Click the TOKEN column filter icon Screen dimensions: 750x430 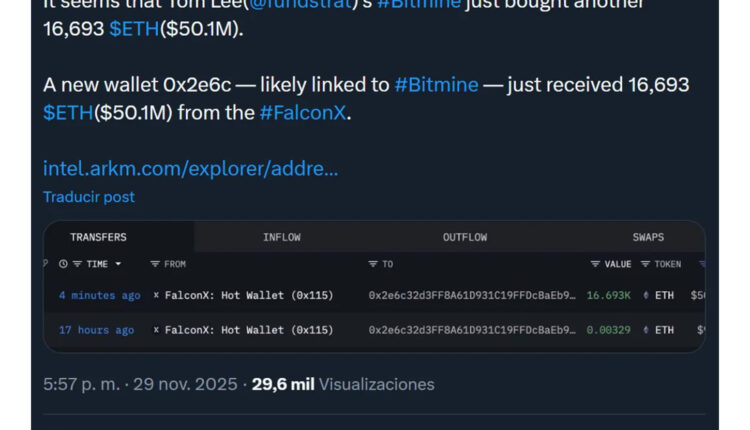(x=645, y=264)
